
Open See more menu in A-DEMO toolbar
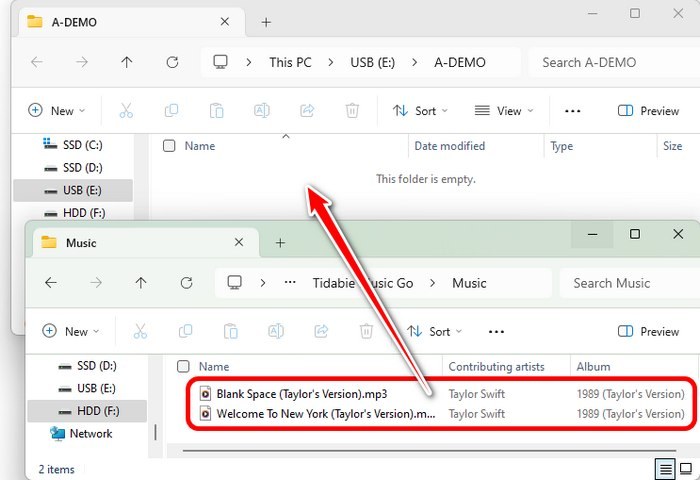573,111
